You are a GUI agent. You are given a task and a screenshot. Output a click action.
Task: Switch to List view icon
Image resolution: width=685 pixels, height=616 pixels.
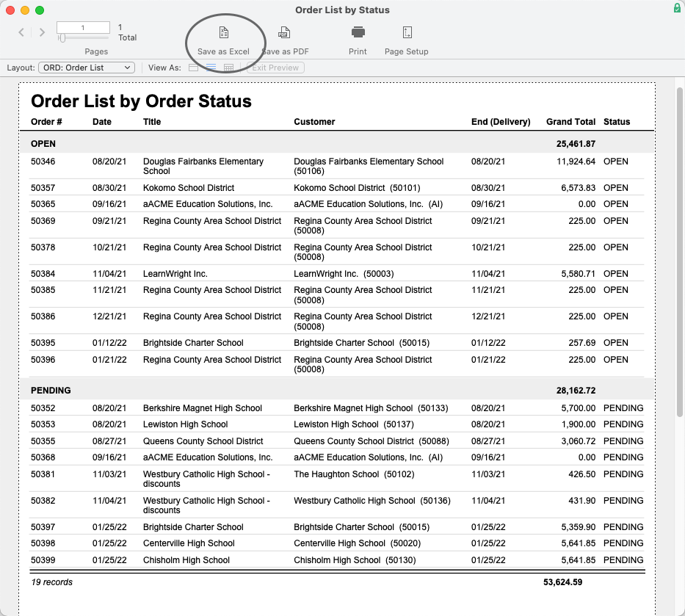coord(211,68)
